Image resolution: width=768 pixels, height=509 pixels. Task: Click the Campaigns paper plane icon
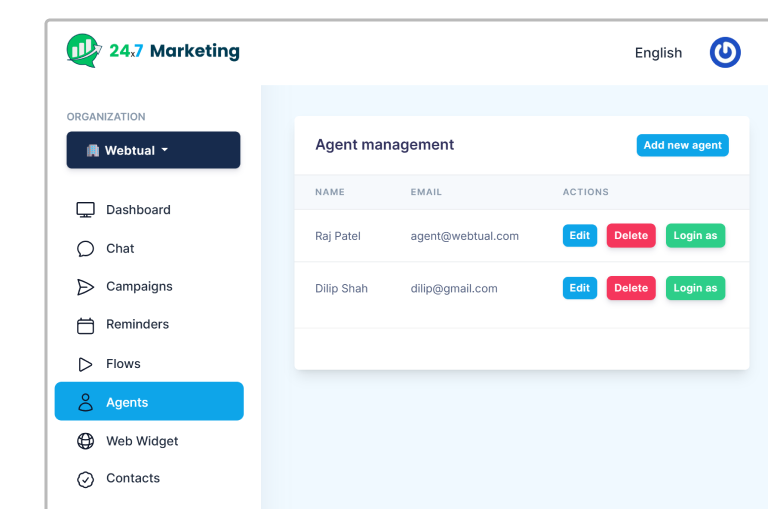pyautogui.click(x=86, y=287)
